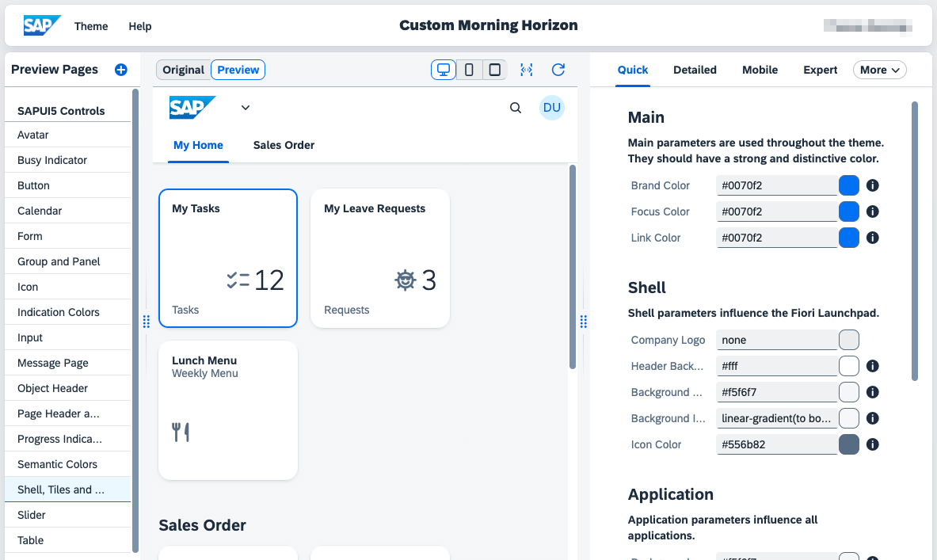Select Semantic Colors page
Image resolution: width=937 pixels, height=560 pixels.
click(67, 464)
